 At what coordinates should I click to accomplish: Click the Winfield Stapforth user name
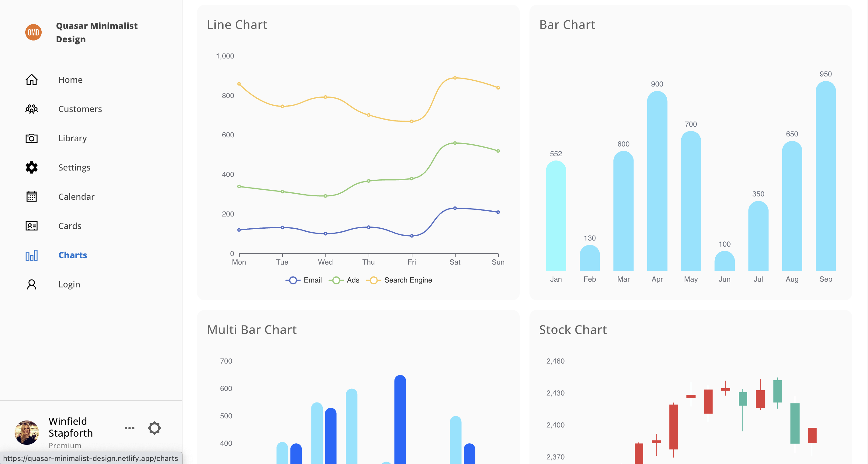[71, 427]
